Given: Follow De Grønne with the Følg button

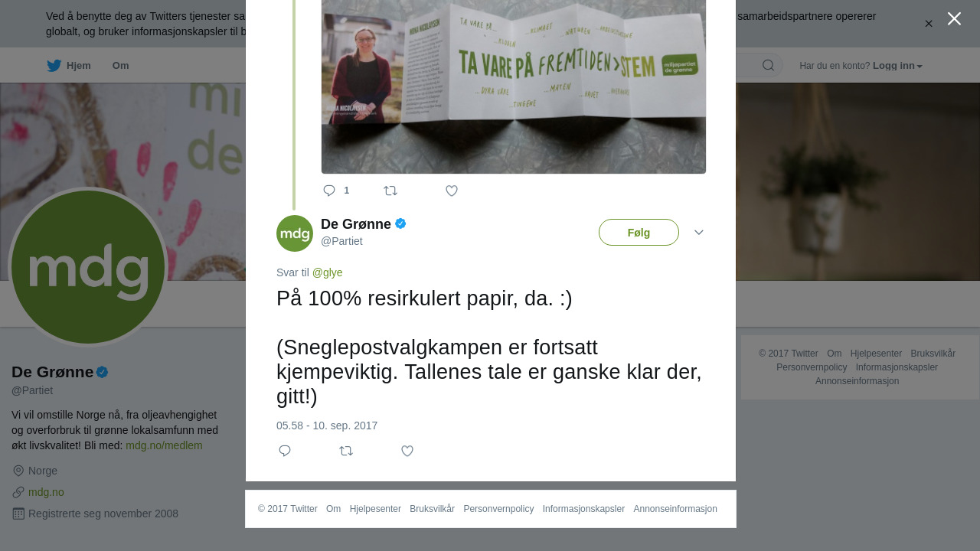Looking at the screenshot, I should [639, 233].
